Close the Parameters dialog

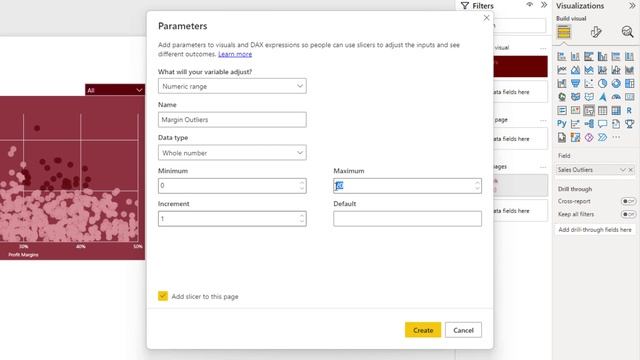486,18
